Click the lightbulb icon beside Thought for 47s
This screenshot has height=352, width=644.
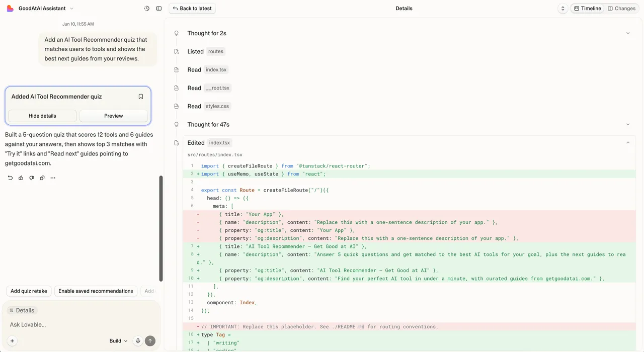click(177, 124)
